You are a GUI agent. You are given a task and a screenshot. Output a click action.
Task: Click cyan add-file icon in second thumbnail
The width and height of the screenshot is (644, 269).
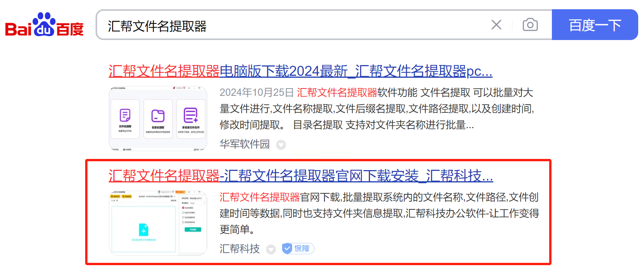pos(143,230)
